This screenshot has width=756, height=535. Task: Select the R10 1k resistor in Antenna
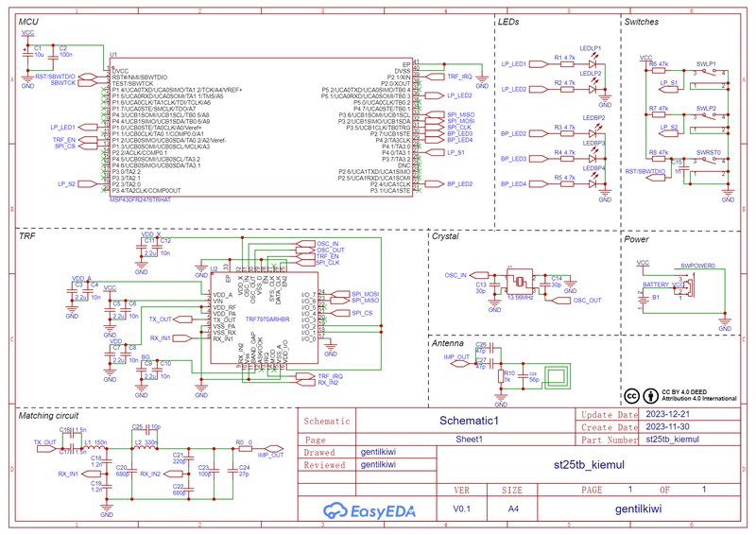tap(501, 377)
